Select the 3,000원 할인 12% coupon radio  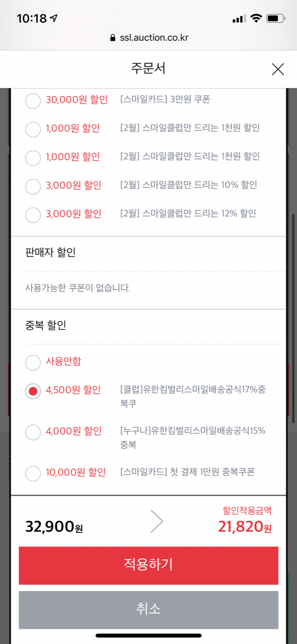tap(33, 215)
